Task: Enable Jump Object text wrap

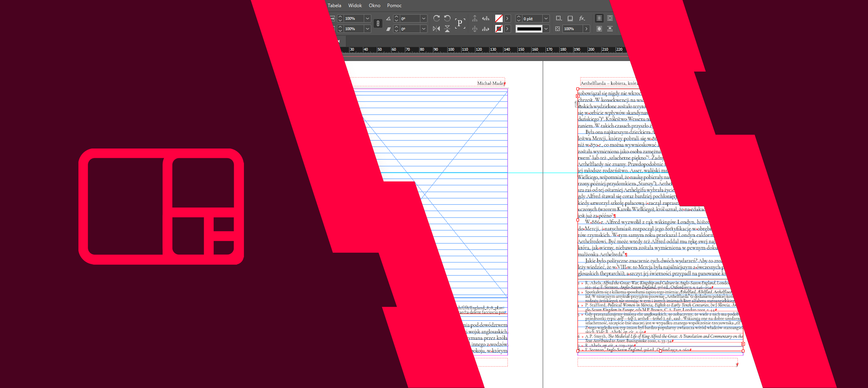Action: [610, 29]
